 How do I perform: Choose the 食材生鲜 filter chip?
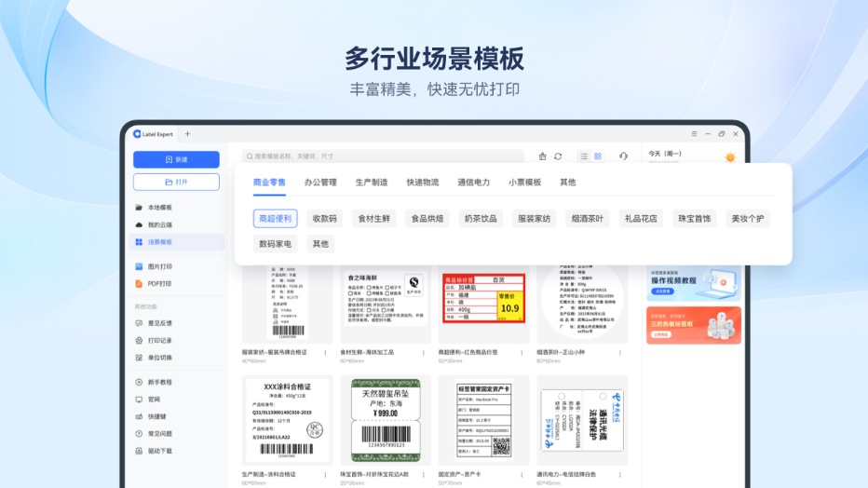click(374, 219)
